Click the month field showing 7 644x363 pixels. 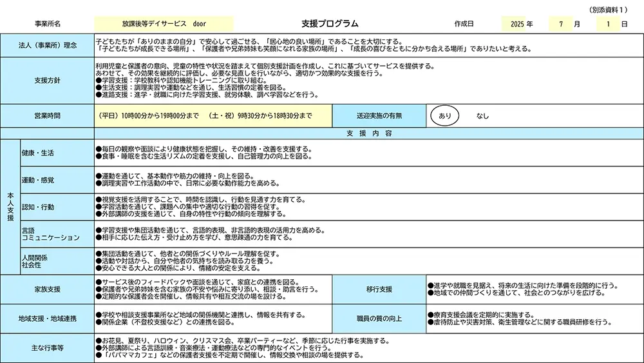pos(560,24)
